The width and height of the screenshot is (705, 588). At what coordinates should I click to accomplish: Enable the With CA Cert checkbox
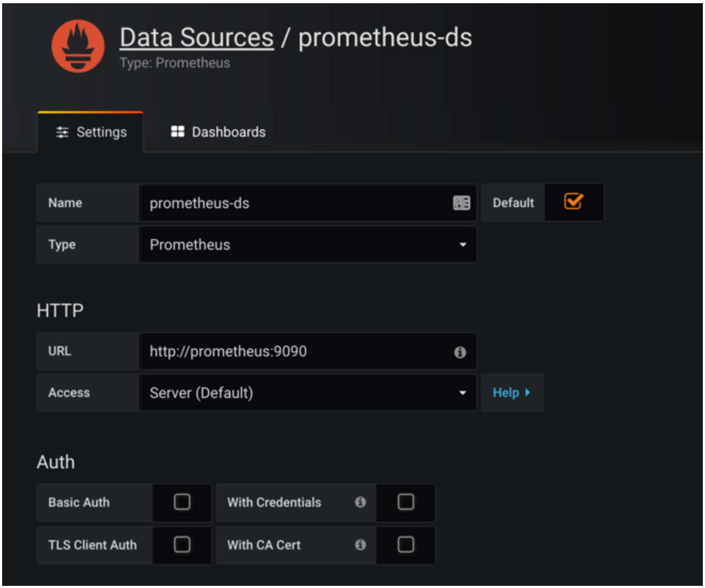point(406,544)
